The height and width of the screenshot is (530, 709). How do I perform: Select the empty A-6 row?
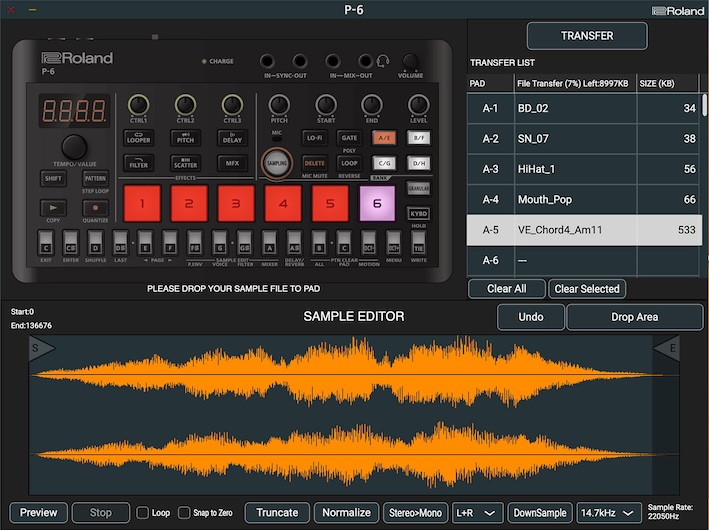584,260
